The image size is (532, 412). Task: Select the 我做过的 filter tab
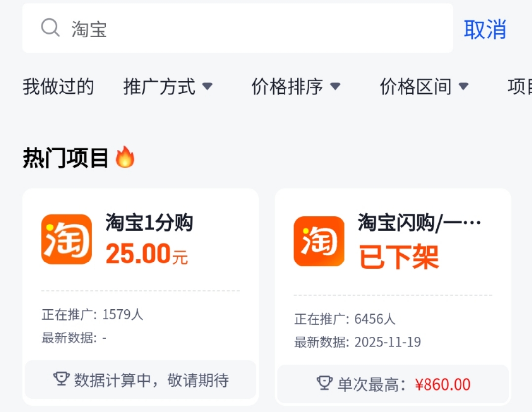point(58,87)
